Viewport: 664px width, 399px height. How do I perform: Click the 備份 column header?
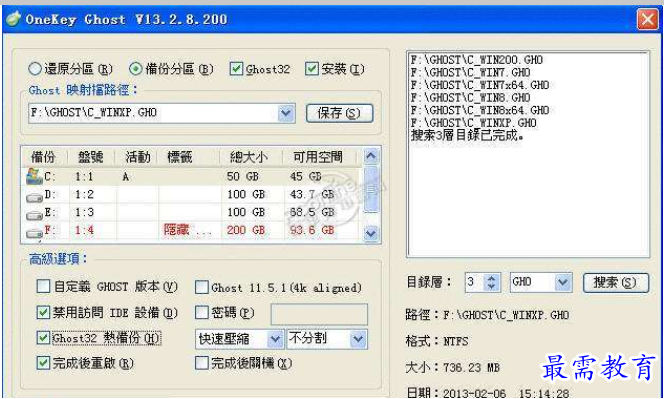44,157
